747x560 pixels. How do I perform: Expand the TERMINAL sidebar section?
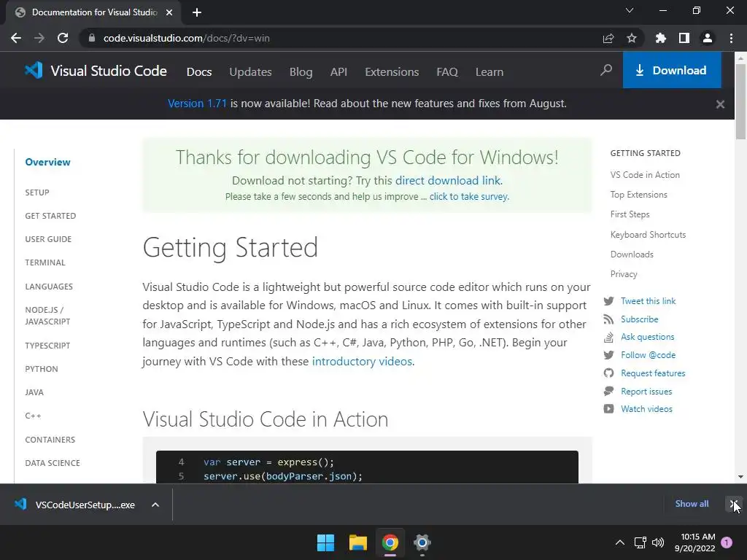45,262
